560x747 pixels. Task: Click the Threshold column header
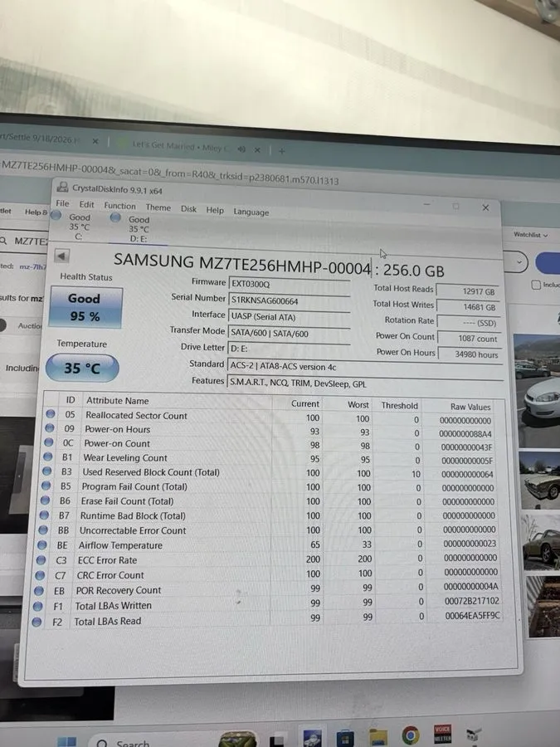pyautogui.click(x=400, y=405)
